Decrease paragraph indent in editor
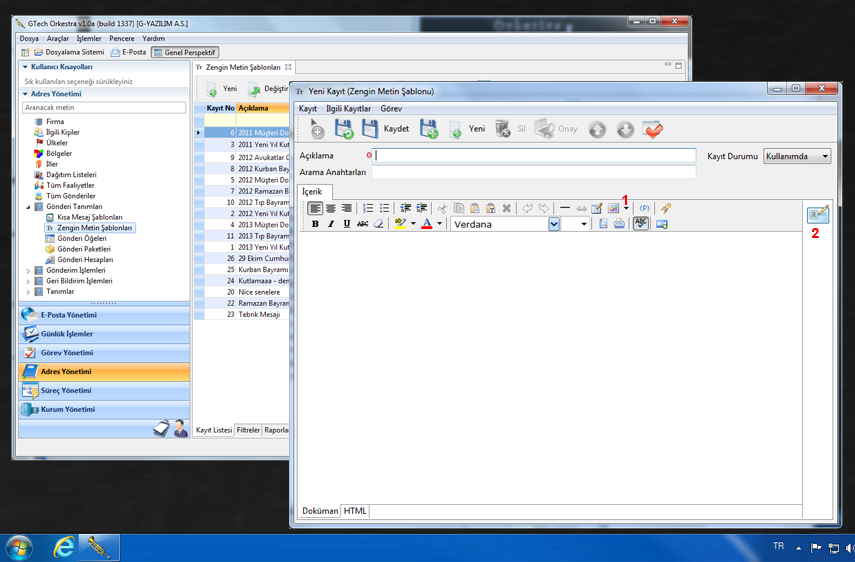This screenshot has height=562, width=855. 405,208
